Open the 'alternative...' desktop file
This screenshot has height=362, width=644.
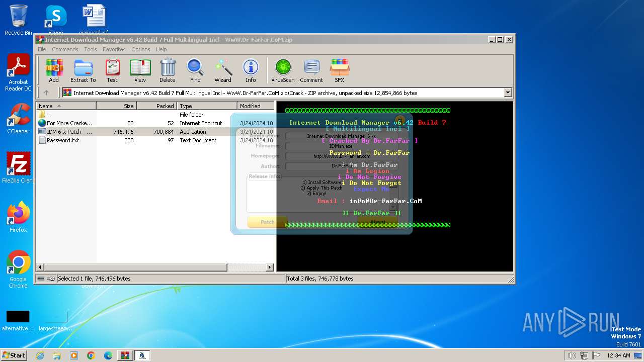(18, 320)
